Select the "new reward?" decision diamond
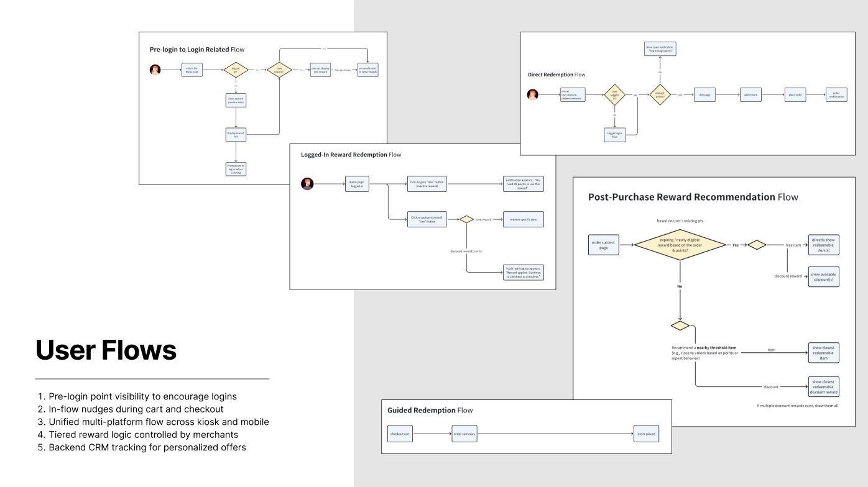Image resolution: width=868 pixels, height=487 pixels. 279,70
